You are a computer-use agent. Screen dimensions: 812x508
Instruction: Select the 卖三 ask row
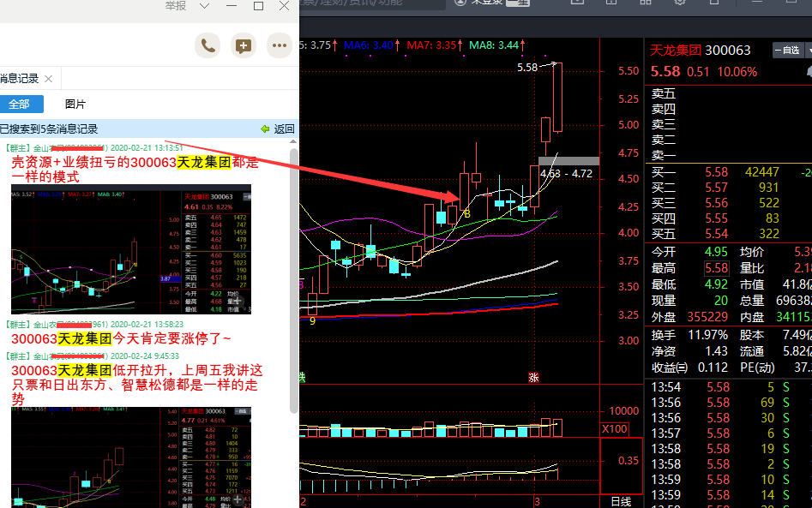(728, 125)
